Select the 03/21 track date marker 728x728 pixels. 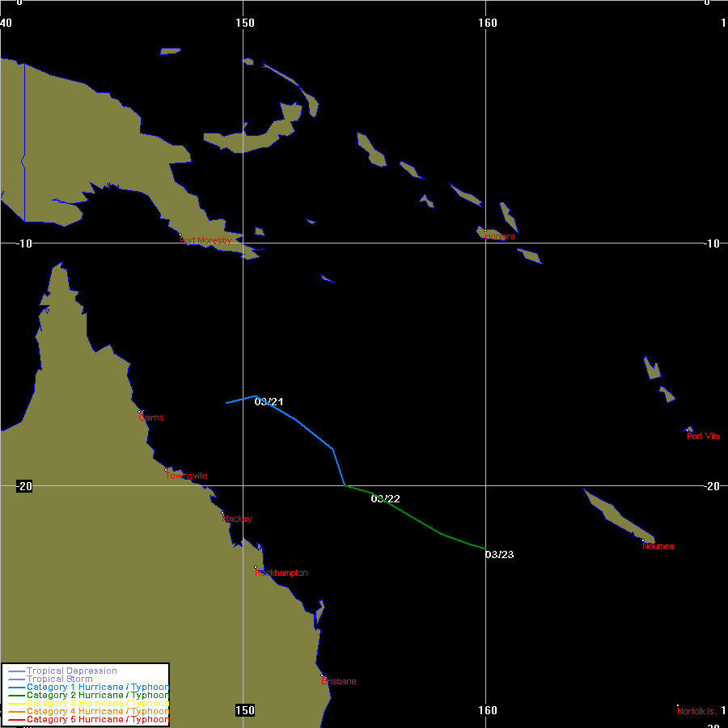[269, 402]
